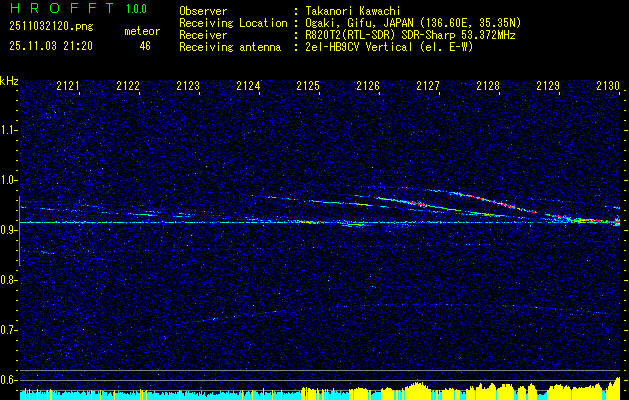Click the 0.7 kHz frequency label

(x=8, y=330)
